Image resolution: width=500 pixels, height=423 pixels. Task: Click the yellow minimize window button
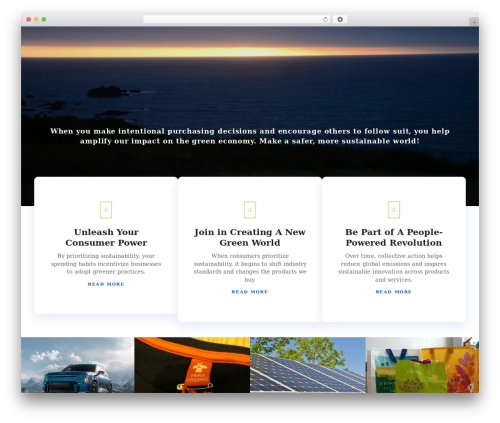(x=36, y=19)
